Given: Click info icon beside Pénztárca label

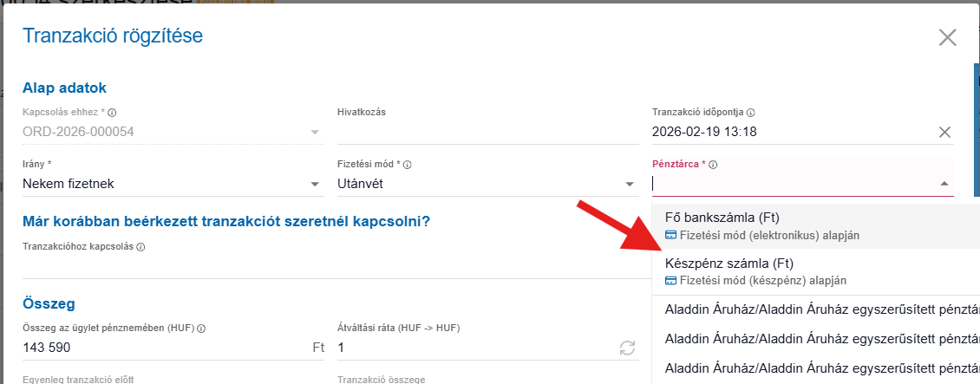Looking at the screenshot, I should (x=714, y=164).
